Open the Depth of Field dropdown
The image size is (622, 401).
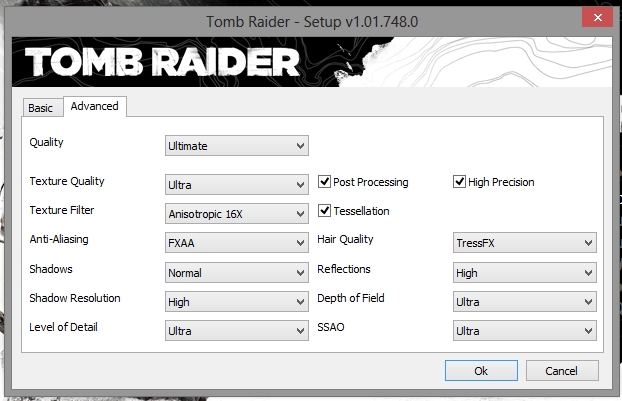pyautogui.click(x=525, y=302)
